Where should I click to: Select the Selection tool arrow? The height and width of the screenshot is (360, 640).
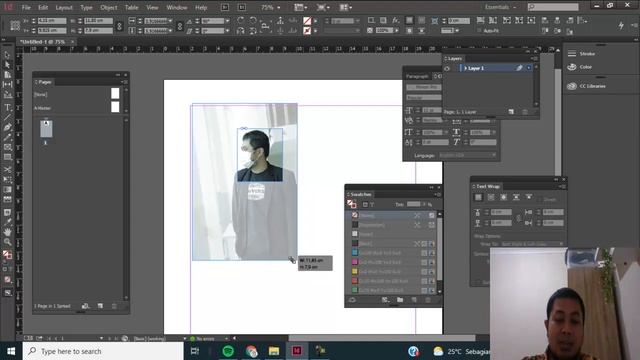point(7,55)
